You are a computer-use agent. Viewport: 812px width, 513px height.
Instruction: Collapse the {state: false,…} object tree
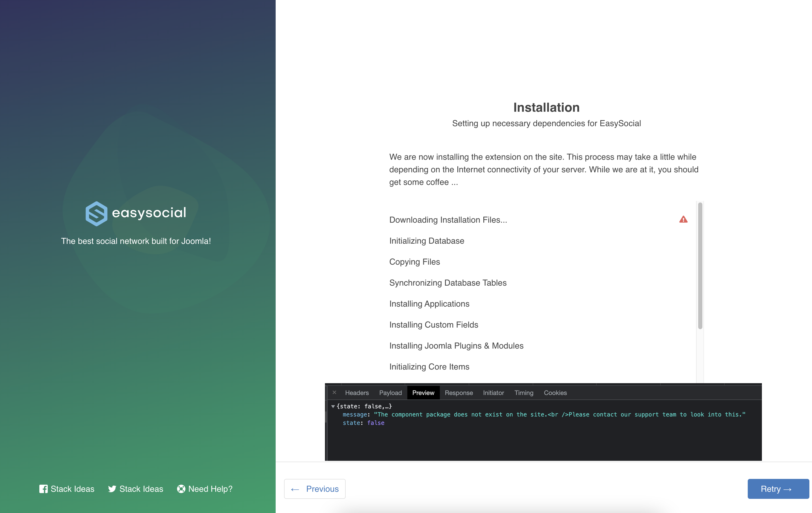(x=333, y=407)
